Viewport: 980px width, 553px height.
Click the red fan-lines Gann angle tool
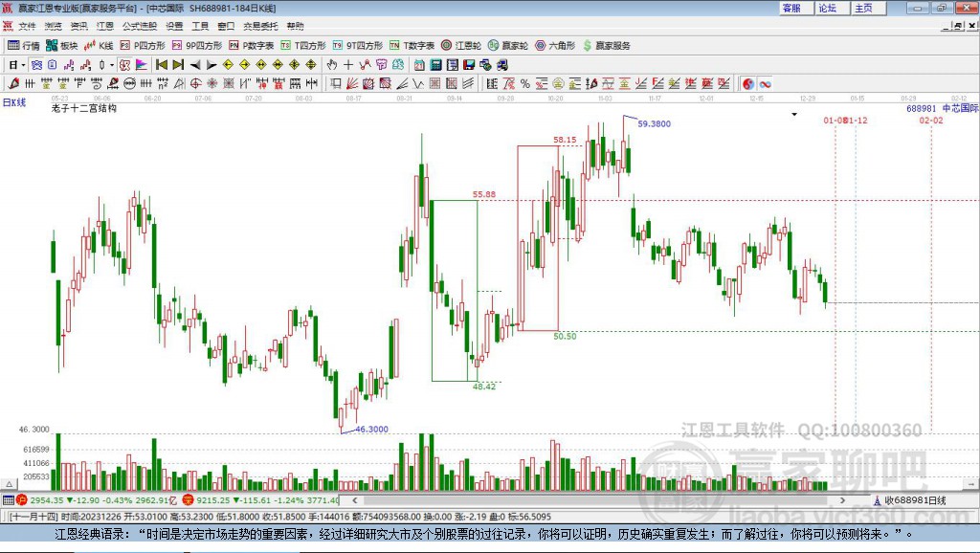click(x=352, y=84)
